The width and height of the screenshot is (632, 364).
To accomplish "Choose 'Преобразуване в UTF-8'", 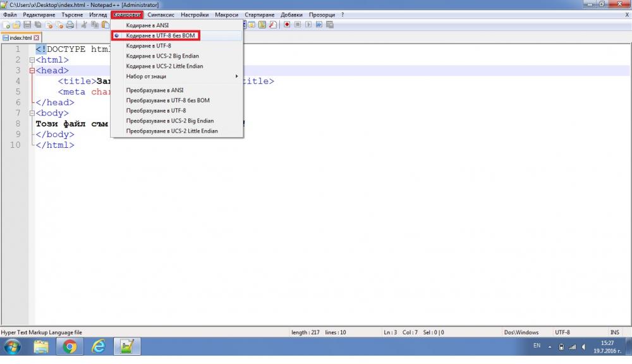I will [177, 111].
